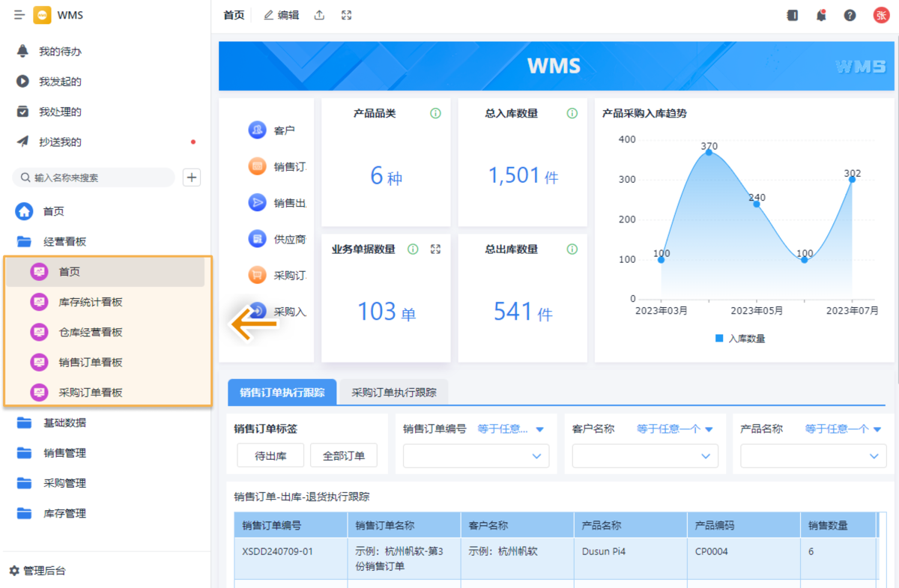Screen dimensions: 899x588
Task: Open the 客户 (customer) quick link icon
Action: point(255,130)
